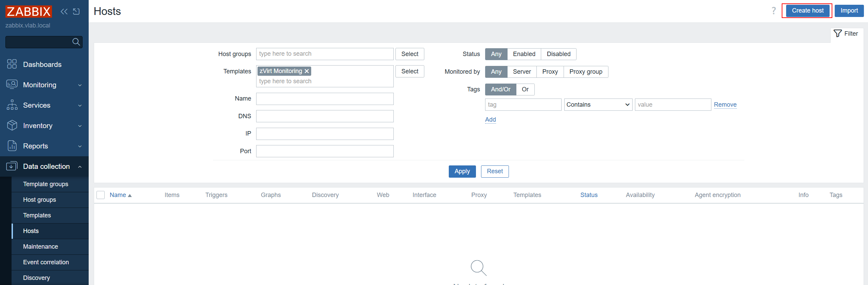Screen dimensions: 868x285
Task: Set Status filter to Enabled
Action: pos(524,54)
